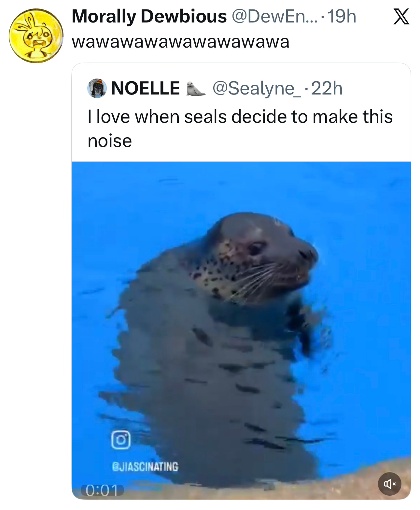420x510 pixels.
Task: Click the X logo
Action: pos(401,17)
